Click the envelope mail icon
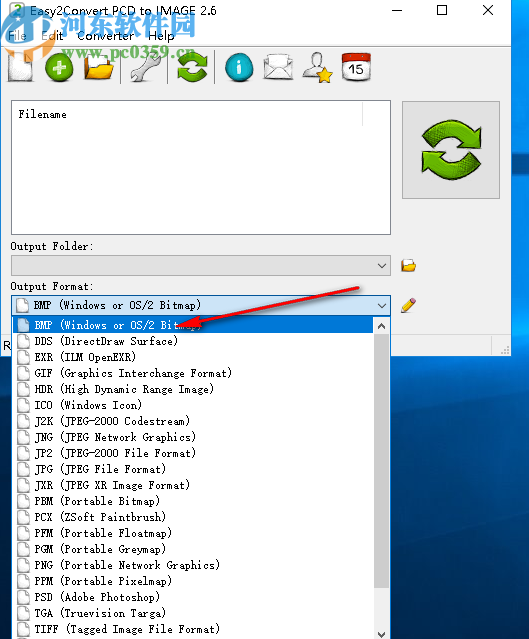Image resolution: width=529 pixels, height=639 pixels. click(x=278, y=68)
